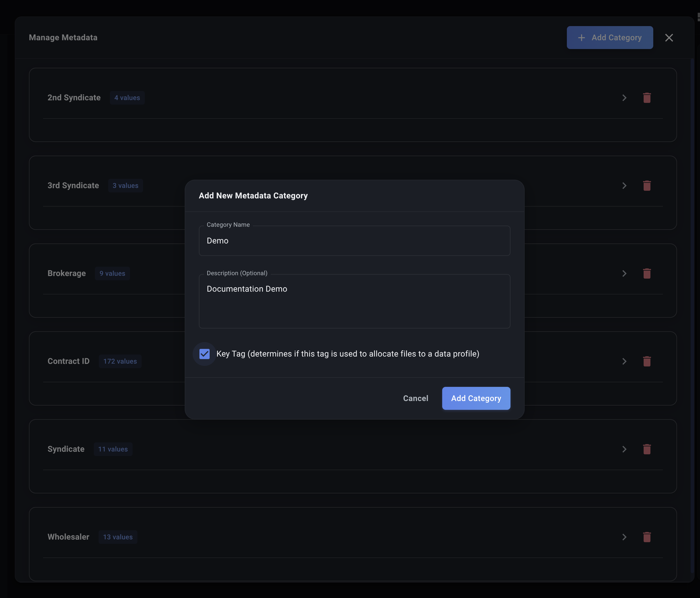Click the 172 values badge on Contract ID
700x598 pixels.
120,361
